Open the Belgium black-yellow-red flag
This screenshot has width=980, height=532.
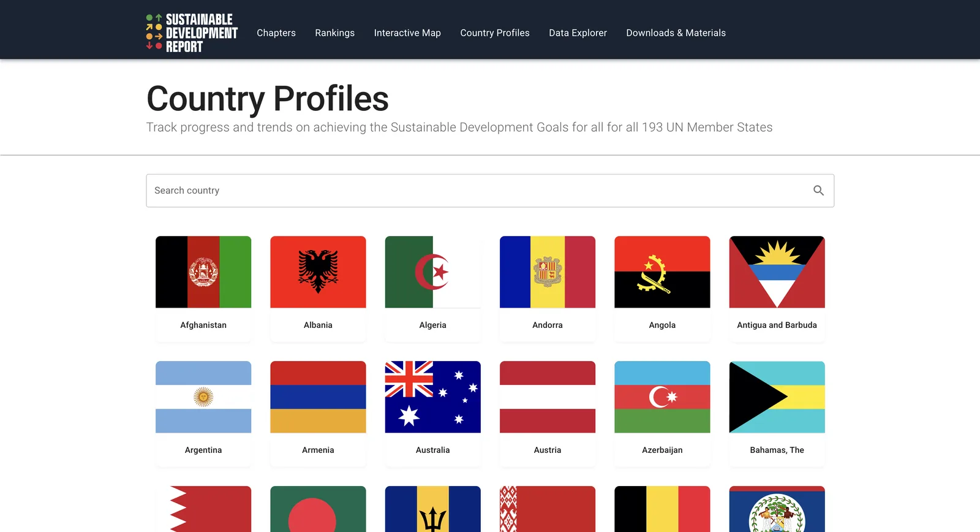[662, 509]
